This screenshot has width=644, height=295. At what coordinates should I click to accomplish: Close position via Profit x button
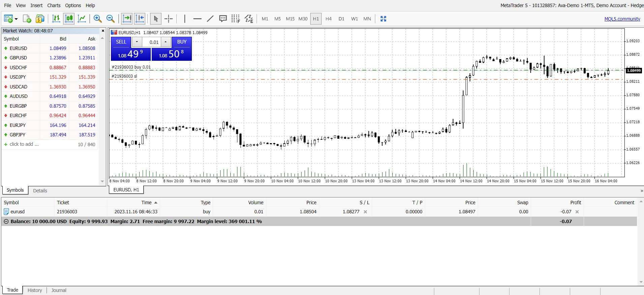point(577,212)
